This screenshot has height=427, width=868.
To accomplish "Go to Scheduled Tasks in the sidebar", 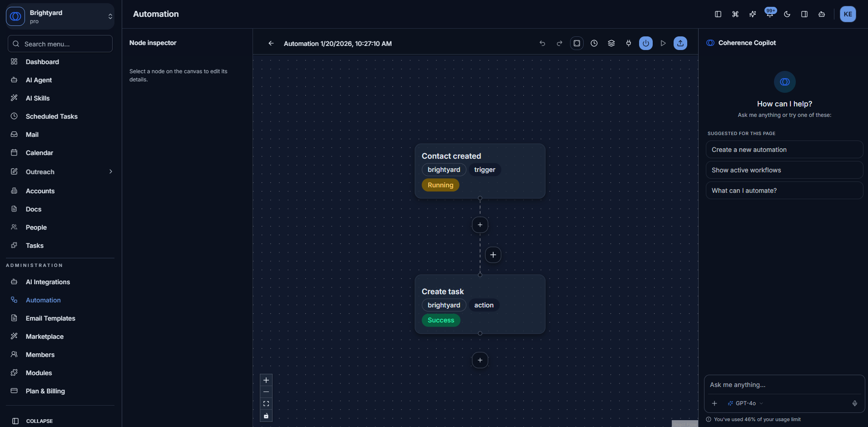I will 51,116.
